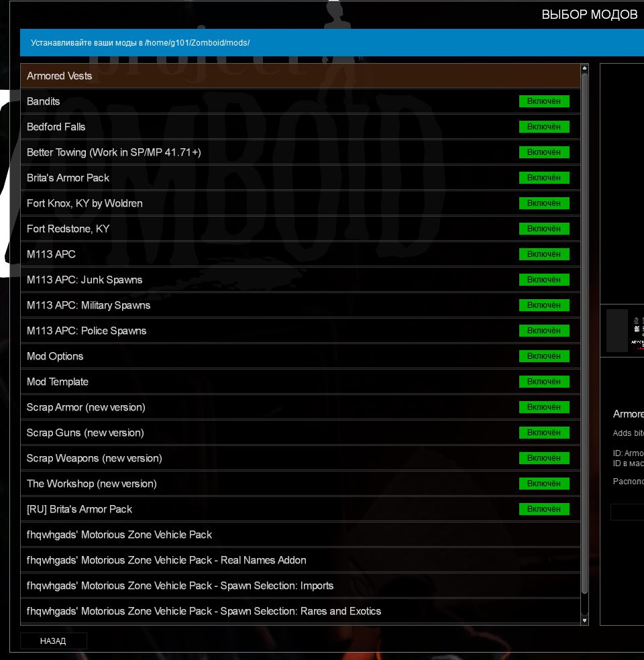Turn off the Mod Options enabled badge
Screen dimensions: 644x660
pos(544,356)
